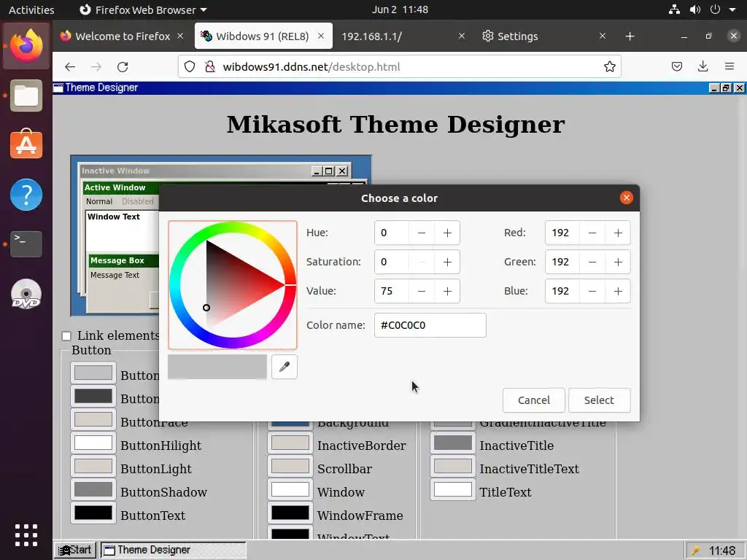The height and width of the screenshot is (560, 747).
Task: Click Theme Designer in the taskbar
Action: 173,550
